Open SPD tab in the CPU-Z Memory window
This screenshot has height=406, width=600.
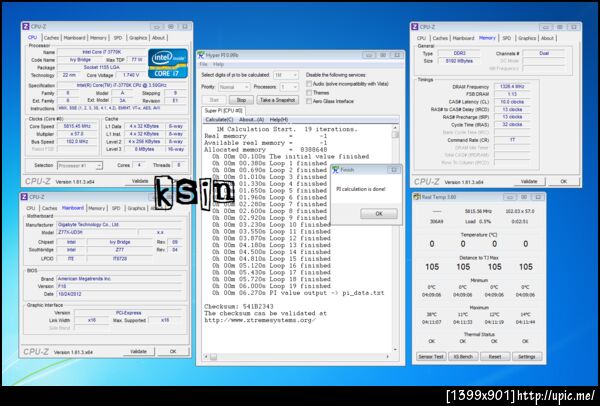pyautogui.click(x=507, y=38)
